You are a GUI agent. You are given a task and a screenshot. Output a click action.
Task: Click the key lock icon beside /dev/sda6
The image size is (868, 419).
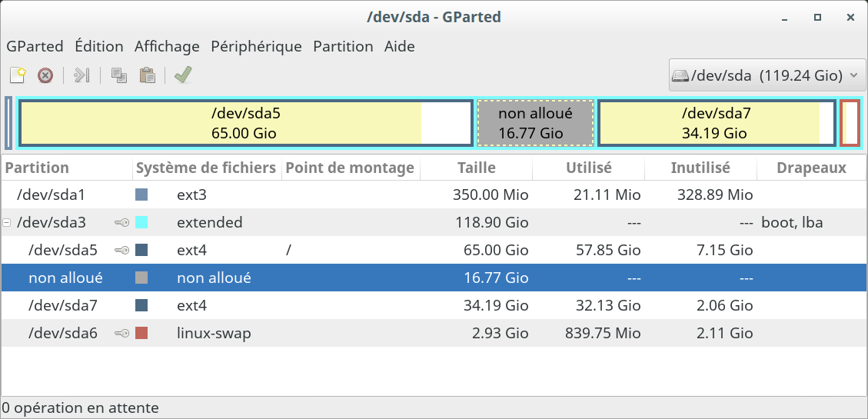(x=121, y=333)
